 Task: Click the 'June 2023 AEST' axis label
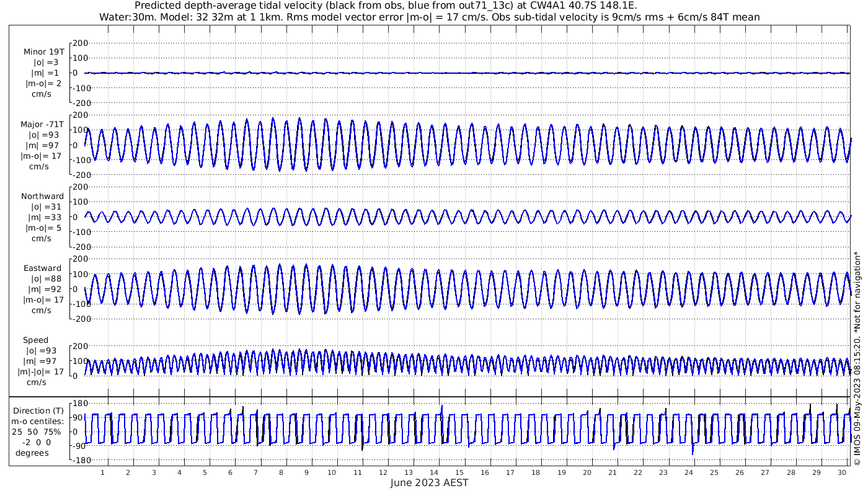point(430,483)
